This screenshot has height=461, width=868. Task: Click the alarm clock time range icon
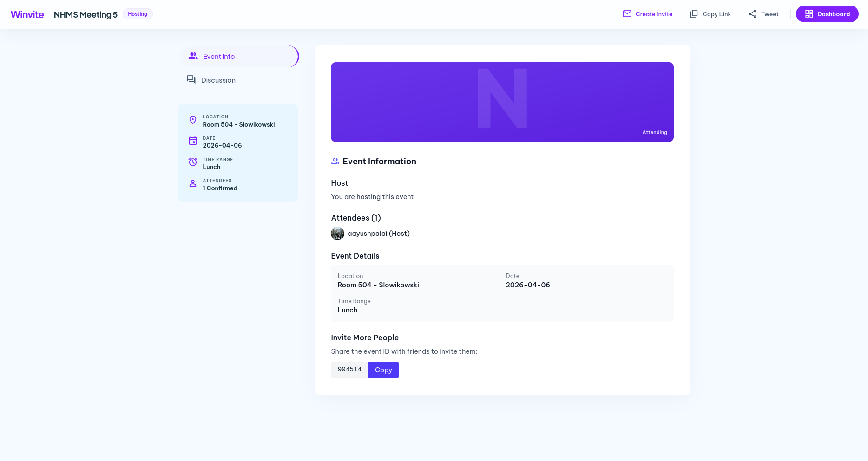click(193, 162)
